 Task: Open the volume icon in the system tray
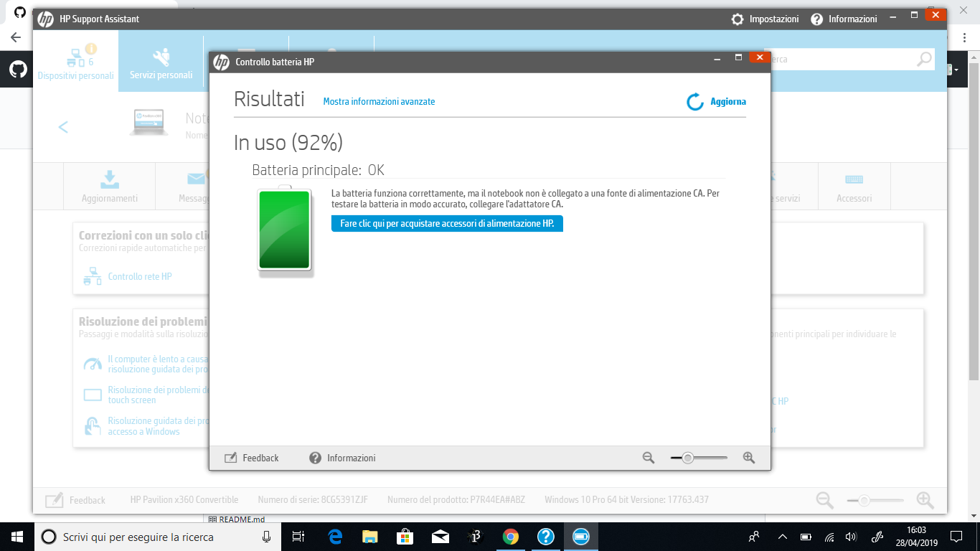(x=851, y=537)
